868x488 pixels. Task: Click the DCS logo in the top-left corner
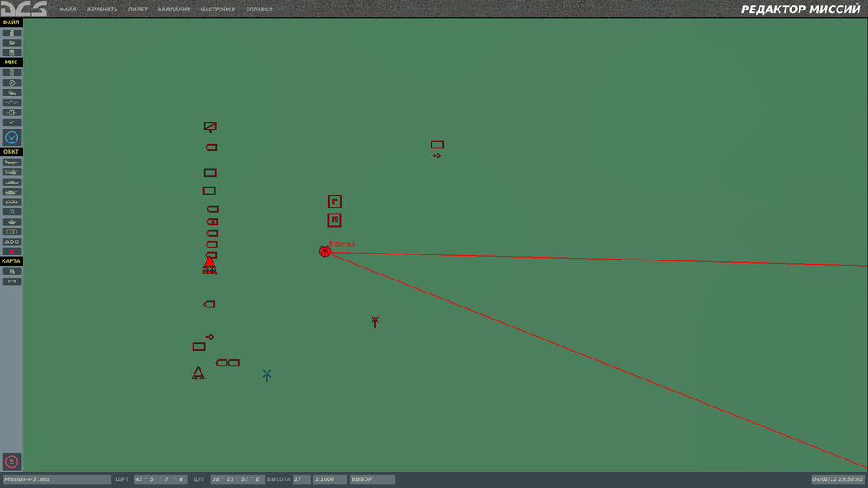click(x=23, y=9)
